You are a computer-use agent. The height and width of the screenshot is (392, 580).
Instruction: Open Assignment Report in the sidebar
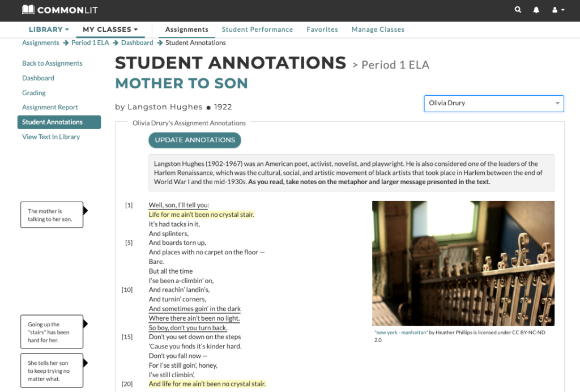[50, 107]
